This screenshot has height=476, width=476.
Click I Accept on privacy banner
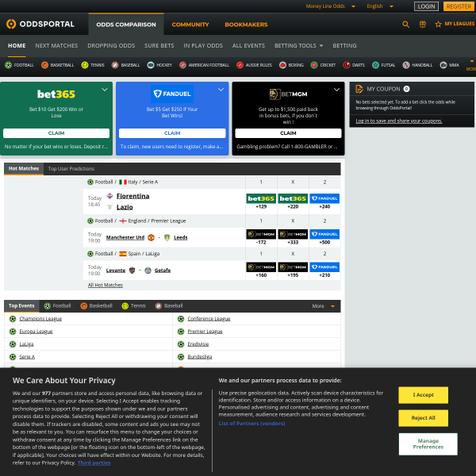coord(423,395)
